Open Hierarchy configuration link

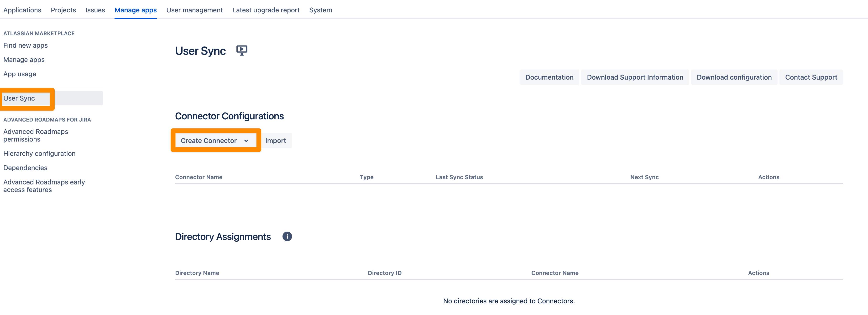[x=39, y=153]
